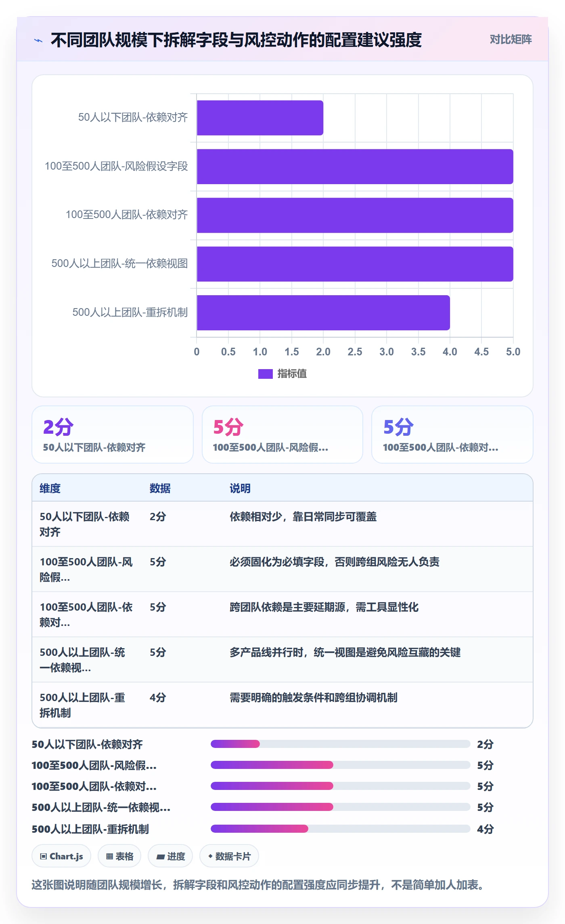Click progress bar for 100至500人团队-依赖对...

click(340, 786)
